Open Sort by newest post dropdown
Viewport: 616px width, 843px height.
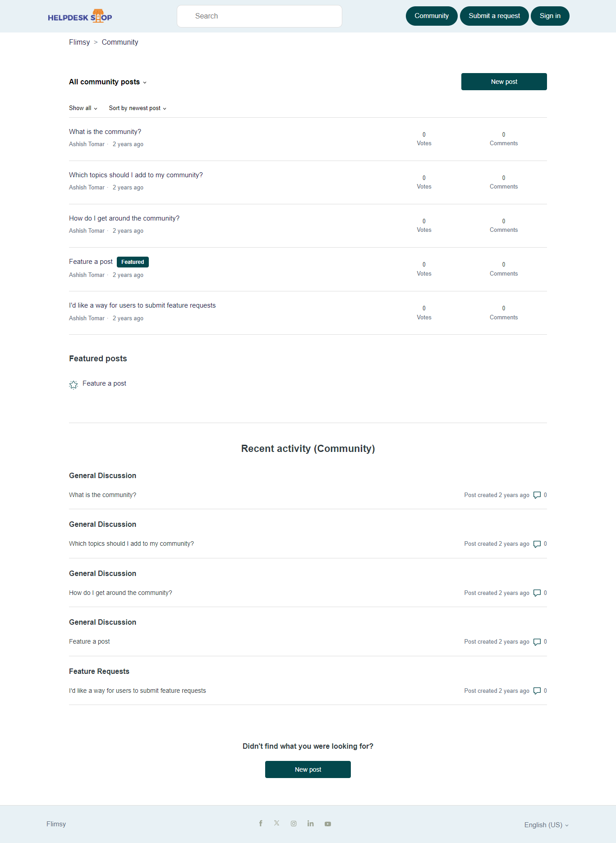coord(138,108)
